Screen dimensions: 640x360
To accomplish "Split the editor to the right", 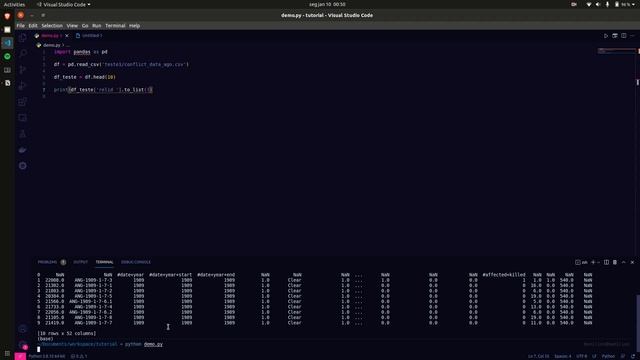I will pyautogui.click(x=624, y=36).
